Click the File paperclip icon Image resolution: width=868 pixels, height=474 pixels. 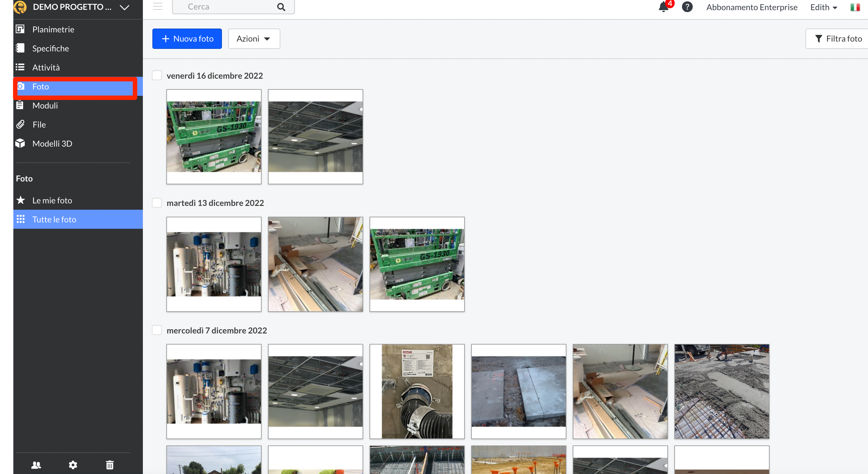[x=20, y=124]
